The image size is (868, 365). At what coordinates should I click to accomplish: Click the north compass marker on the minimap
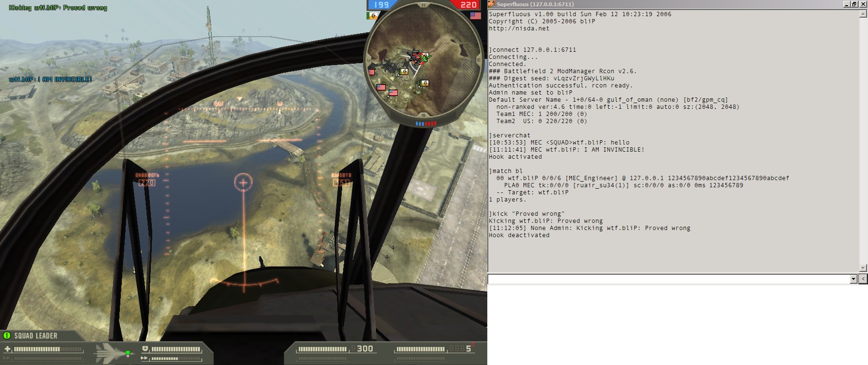424,5
